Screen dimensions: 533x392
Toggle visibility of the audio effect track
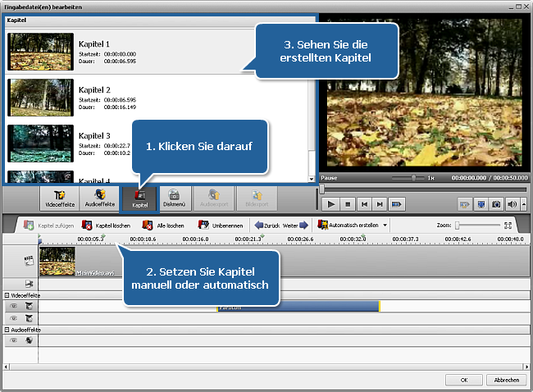coord(14,340)
